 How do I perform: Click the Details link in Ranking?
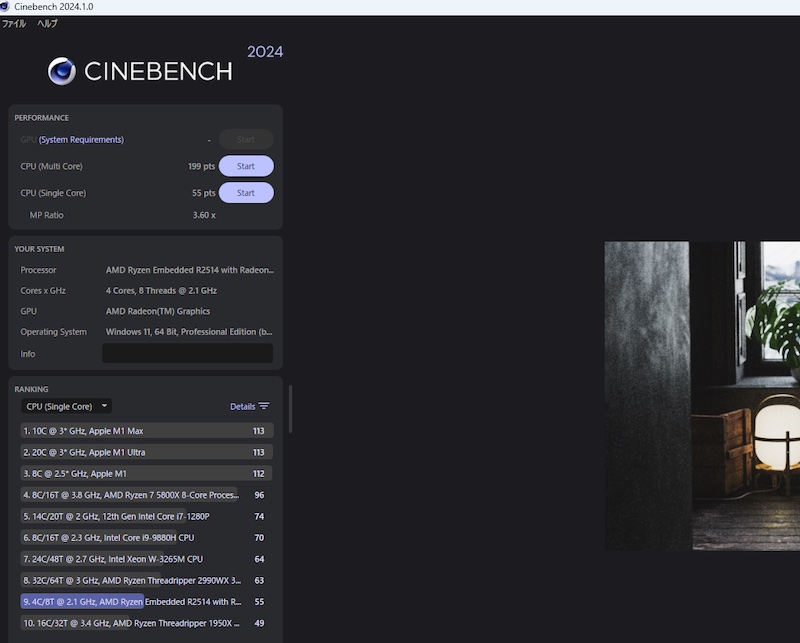pos(242,407)
